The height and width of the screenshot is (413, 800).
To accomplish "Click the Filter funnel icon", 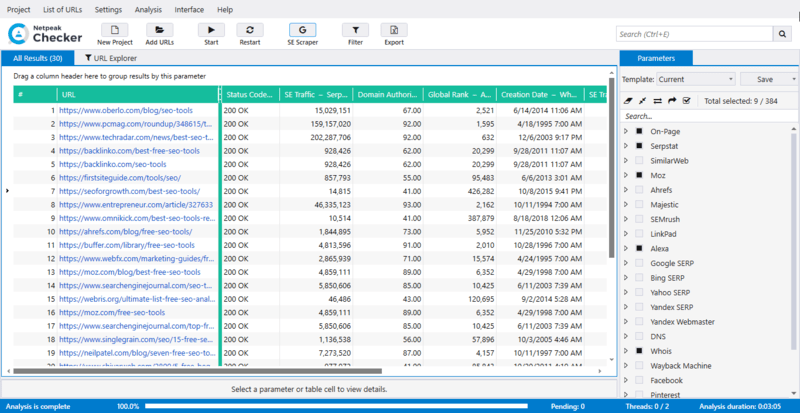I will tap(355, 31).
